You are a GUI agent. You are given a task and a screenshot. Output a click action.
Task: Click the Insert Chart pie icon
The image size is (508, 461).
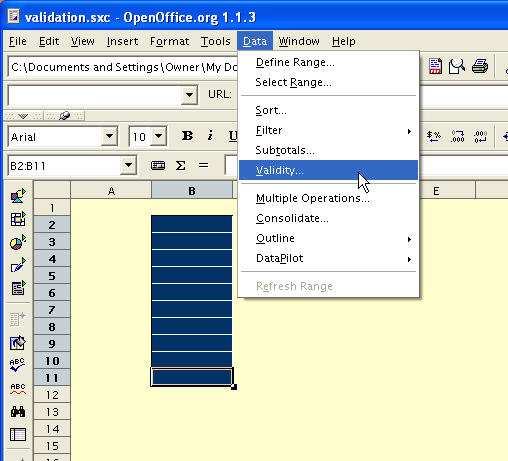coord(18,242)
